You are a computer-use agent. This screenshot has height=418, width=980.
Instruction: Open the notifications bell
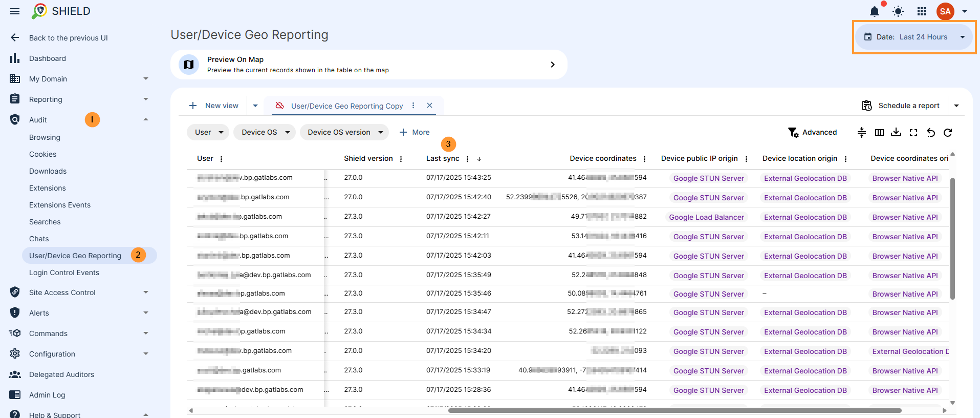(875, 11)
